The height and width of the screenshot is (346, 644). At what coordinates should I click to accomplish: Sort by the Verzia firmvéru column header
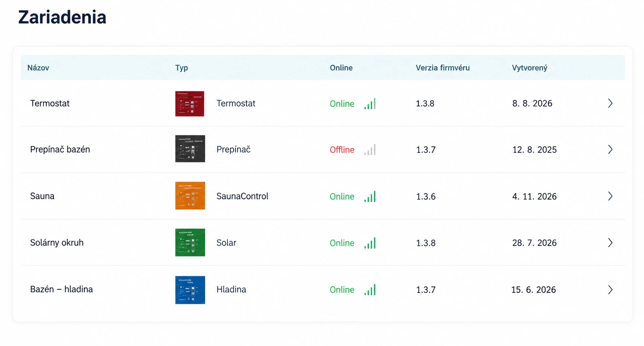pyautogui.click(x=443, y=68)
